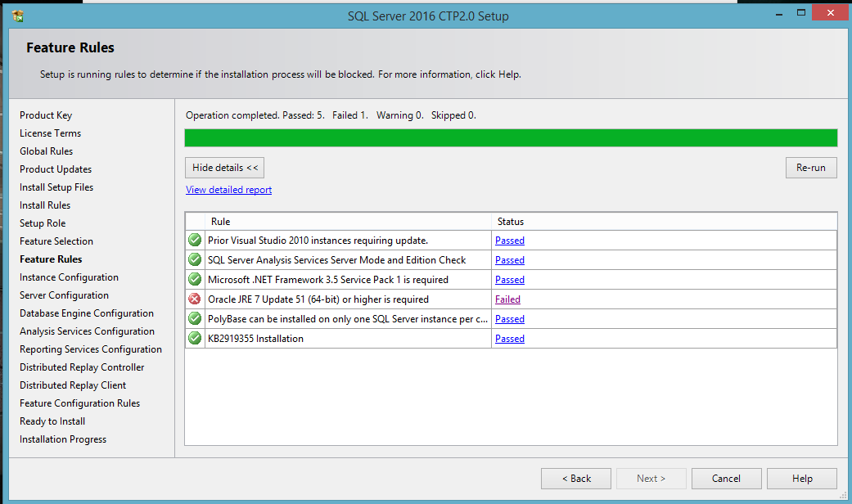Open Passed status for PolyBase rule
This screenshot has width=852, height=504.
[510, 319]
